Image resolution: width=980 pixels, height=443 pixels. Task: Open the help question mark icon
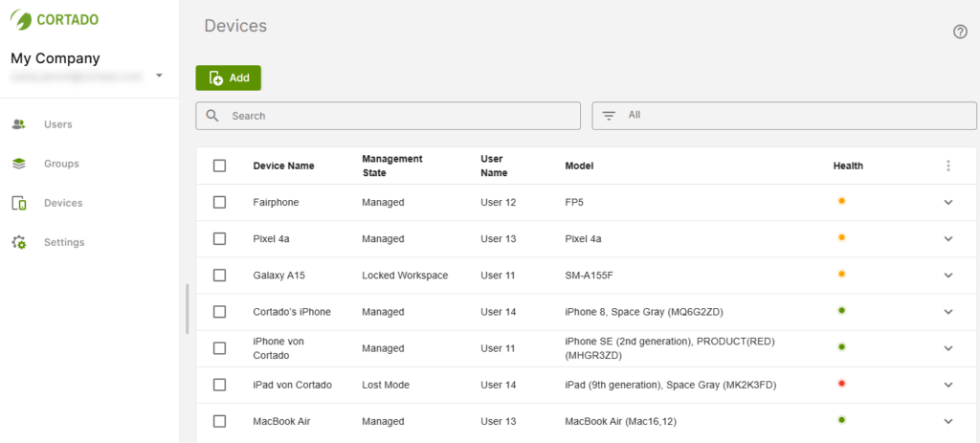tap(960, 32)
